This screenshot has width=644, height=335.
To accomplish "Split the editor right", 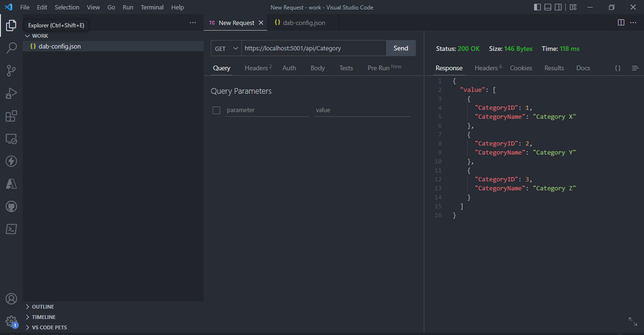I will 621,23.
